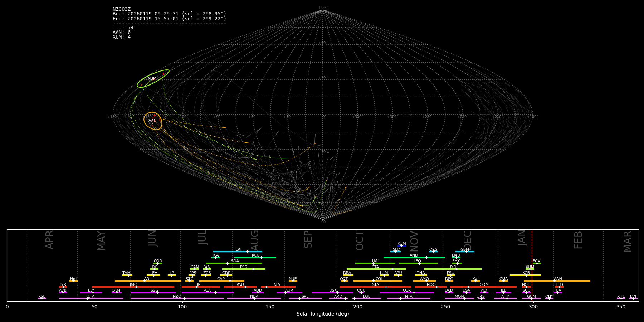Screen dimensions: 644x322
Task: Click the KSE shower marker
Action: pyautogui.click(x=42, y=298)
